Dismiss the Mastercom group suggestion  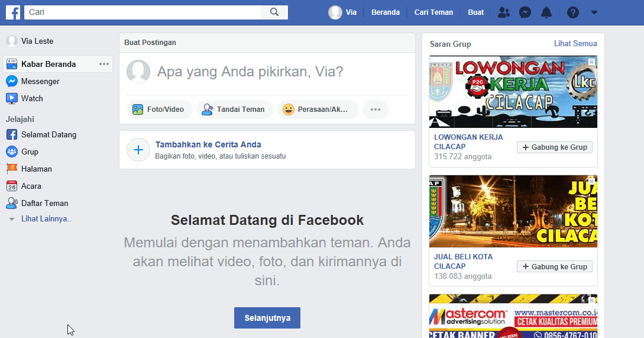(591, 300)
